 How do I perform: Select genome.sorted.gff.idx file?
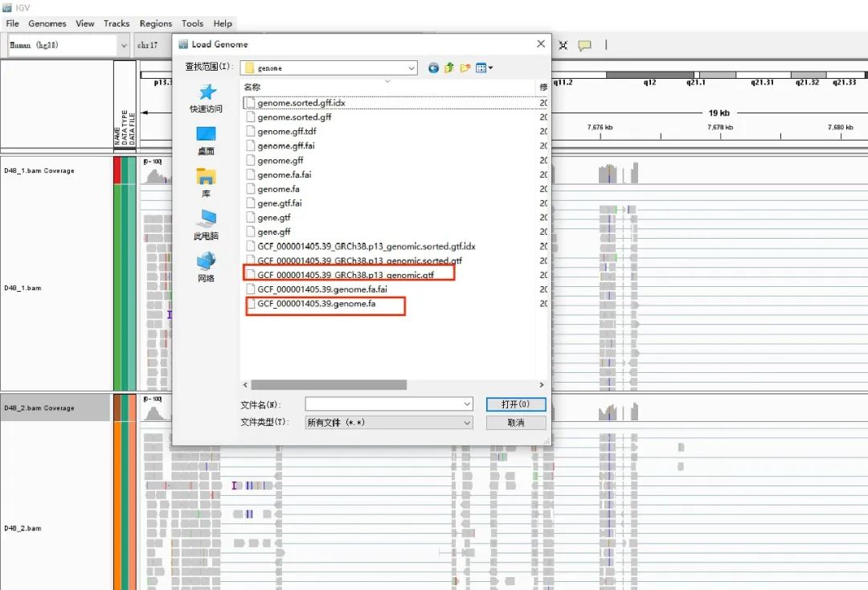pos(301,102)
